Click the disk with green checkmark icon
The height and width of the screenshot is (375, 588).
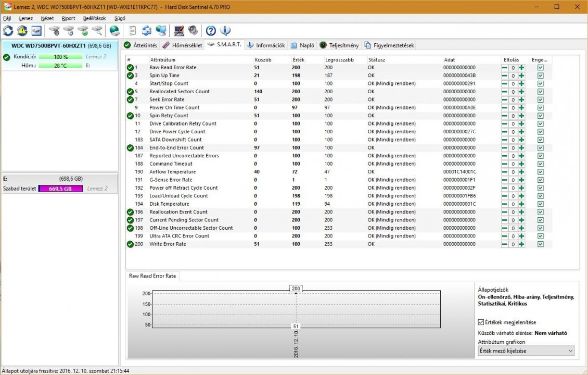(x=83, y=31)
